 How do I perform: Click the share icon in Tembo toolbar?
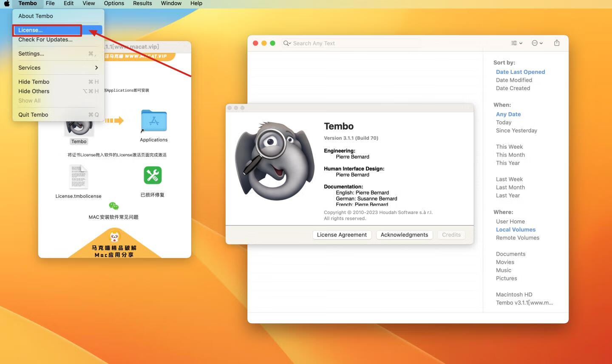click(557, 43)
